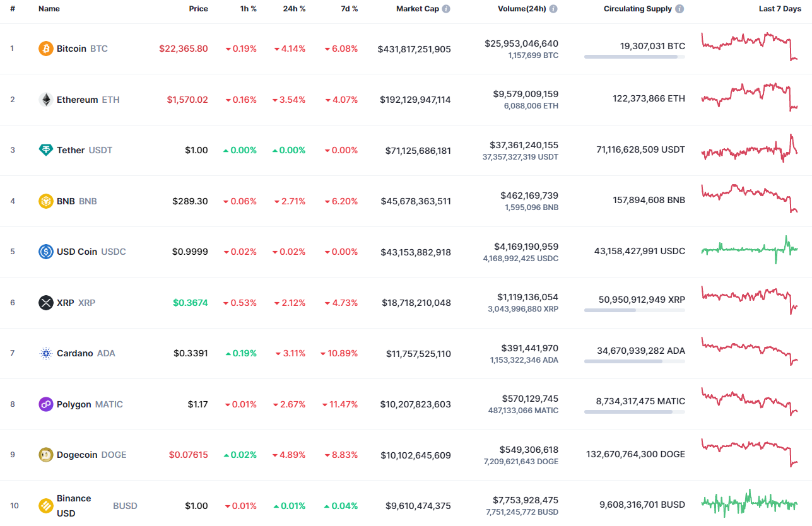This screenshot has height=526, width=812.
Task: Select the XRP logo icon
Action: pyautogui.click(x=45, y=302)
